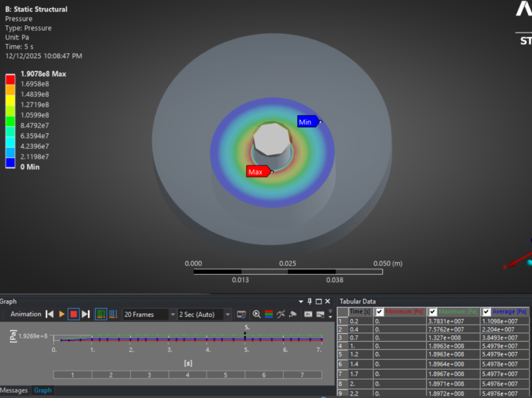
Task: Stop the animation with the red square
Action: click(73, 314)
